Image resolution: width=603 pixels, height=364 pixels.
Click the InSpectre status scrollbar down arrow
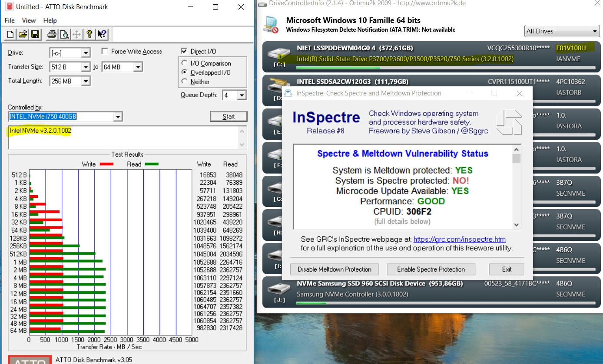(517, 225)
